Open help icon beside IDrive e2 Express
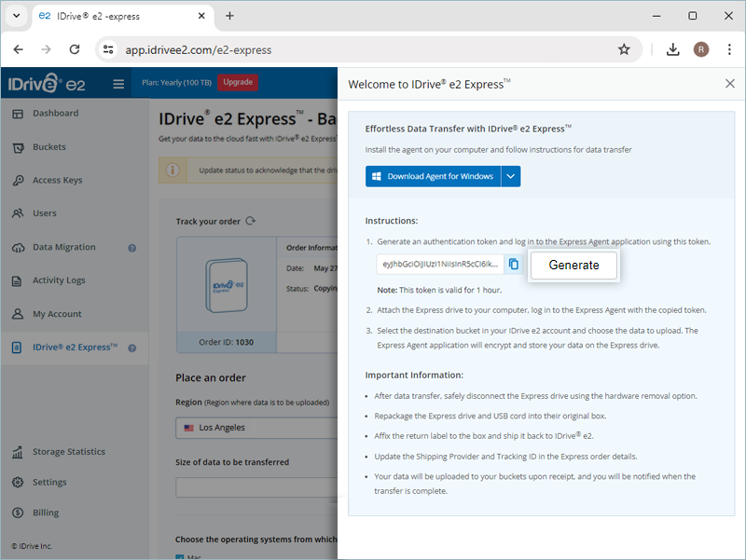 pyautogui.click(x=132, y=348)
